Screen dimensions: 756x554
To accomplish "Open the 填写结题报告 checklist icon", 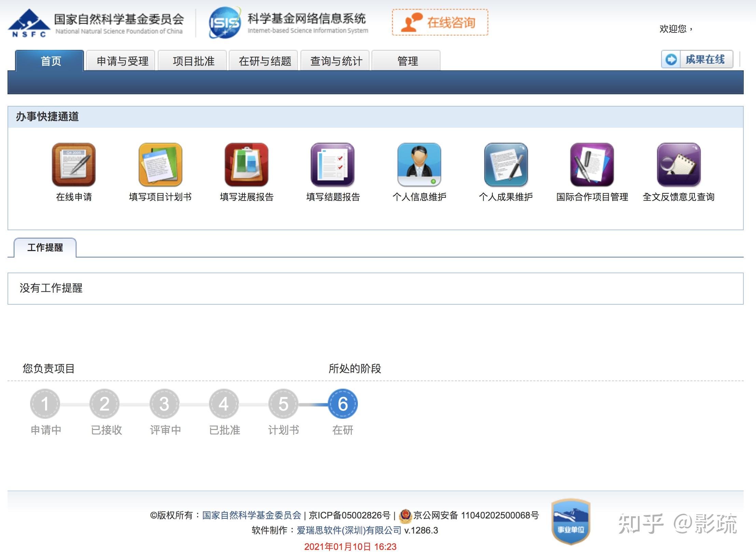I will point(333,165).
